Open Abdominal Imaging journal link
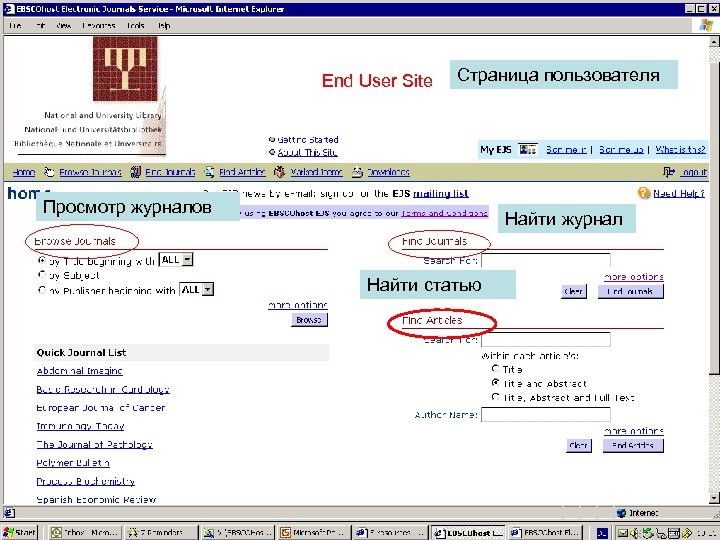Screen dimensions: 720x540 [x=79, y=371]
